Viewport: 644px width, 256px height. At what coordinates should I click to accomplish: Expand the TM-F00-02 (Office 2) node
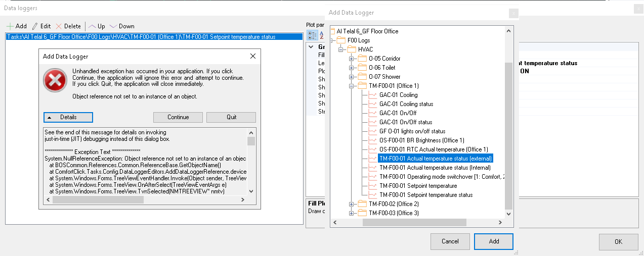[352, 204]
